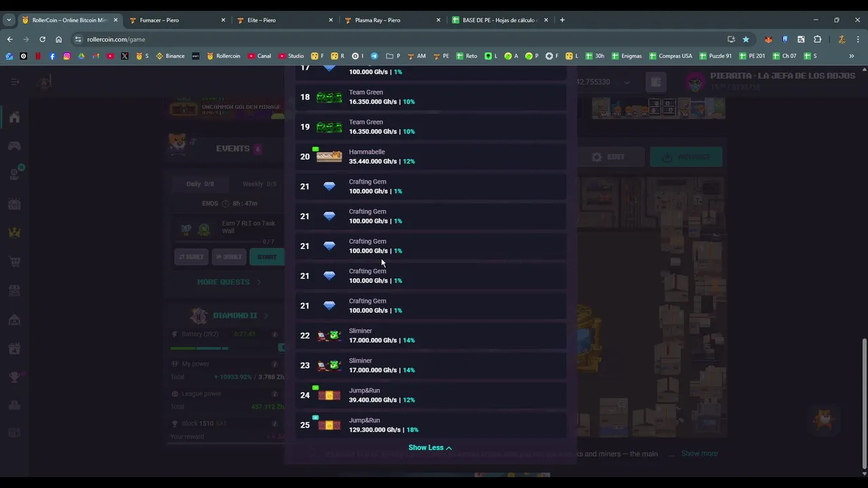The width and height of the screenshot is (868, 488).
Task: Click the home icon in RollerCoin sidebar
Action: coord(14,117)
